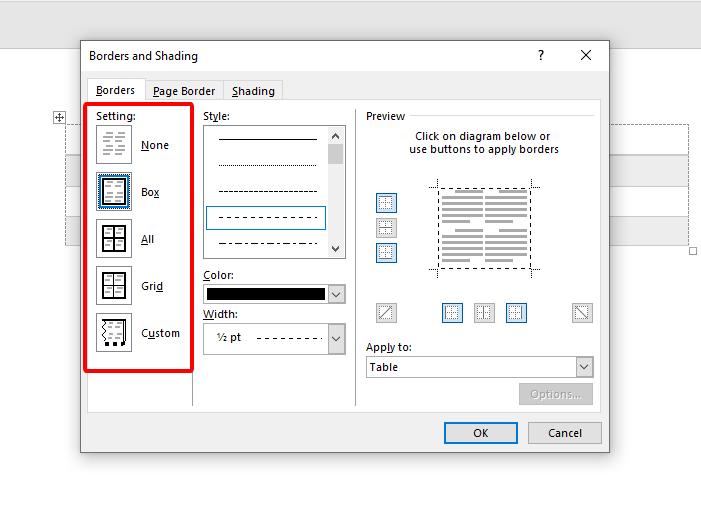Select the Grid border setting icon
701x513 pixels.
pyautogui.click(x=114, y=285)
